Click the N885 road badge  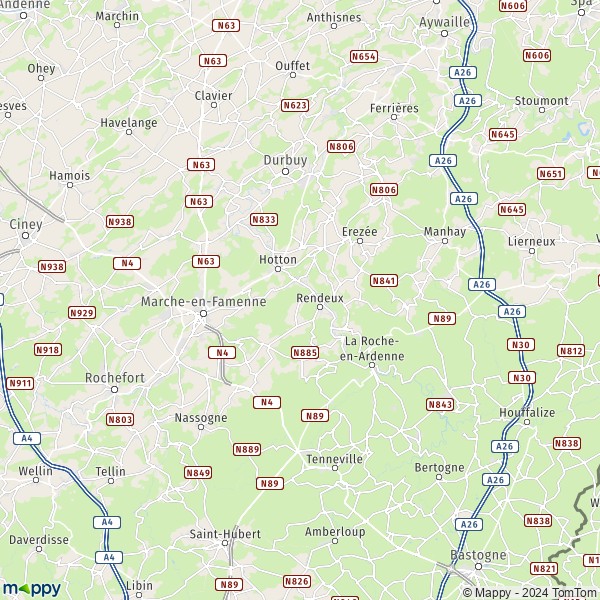click(x=305, y=352)
